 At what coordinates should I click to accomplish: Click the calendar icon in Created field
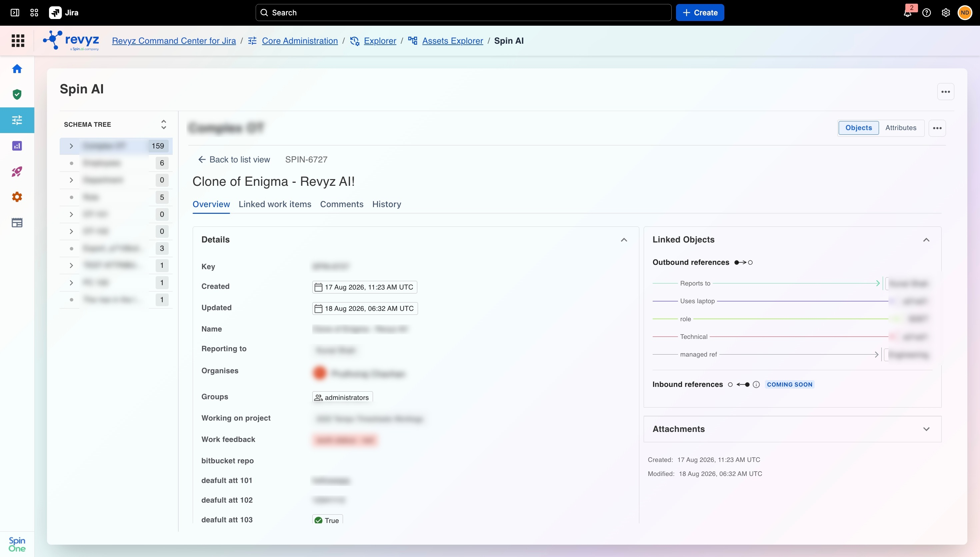pyautogui.click(x=318, y=287)
